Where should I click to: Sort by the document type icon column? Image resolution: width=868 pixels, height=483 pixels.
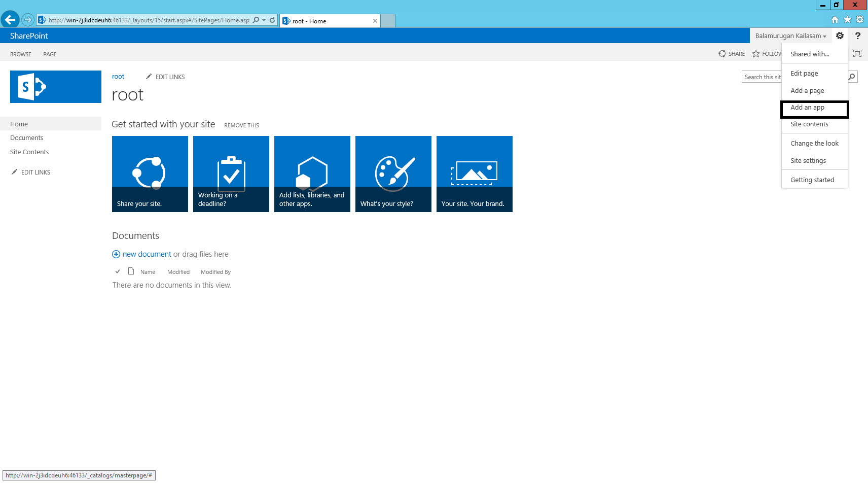tap(131, 271)
